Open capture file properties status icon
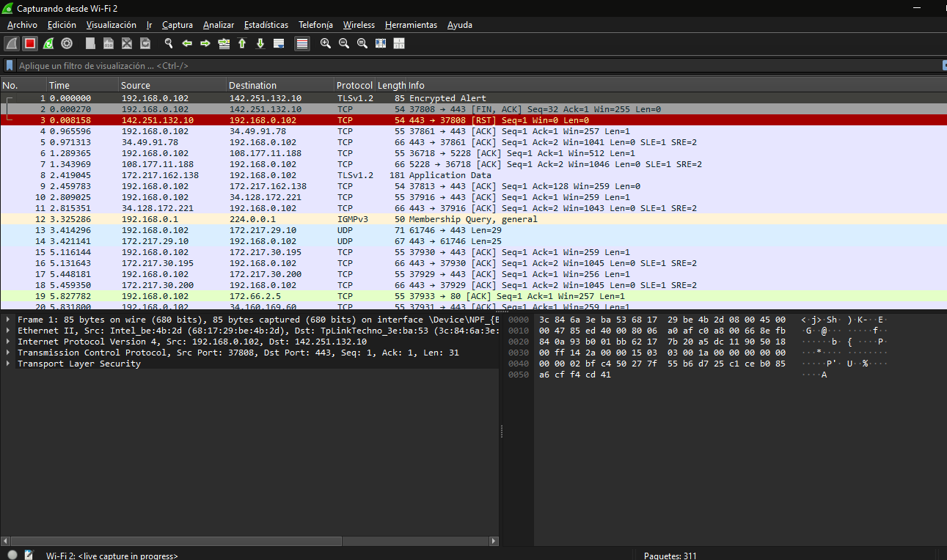 tap(29, 555)
